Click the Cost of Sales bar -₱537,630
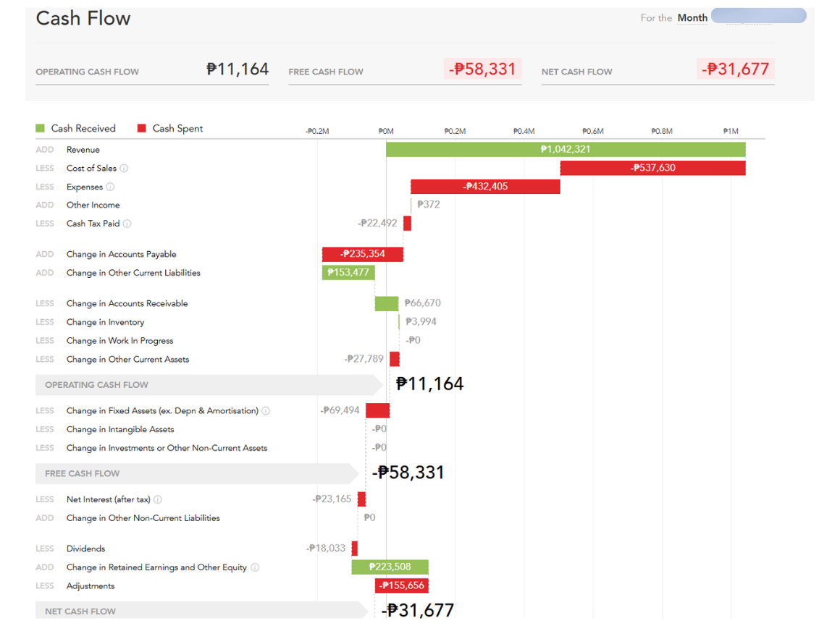Image resolution: width=840 pixels, height=626 pixels. (652, 168)
